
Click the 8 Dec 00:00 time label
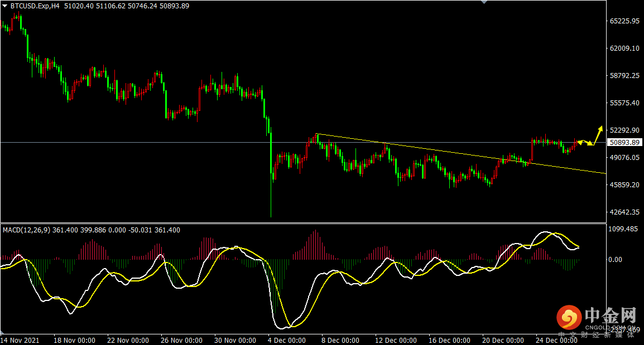coord(340,341)
